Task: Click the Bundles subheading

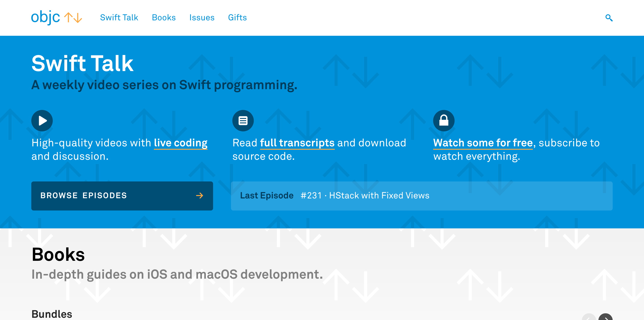Action: [52, 314]
